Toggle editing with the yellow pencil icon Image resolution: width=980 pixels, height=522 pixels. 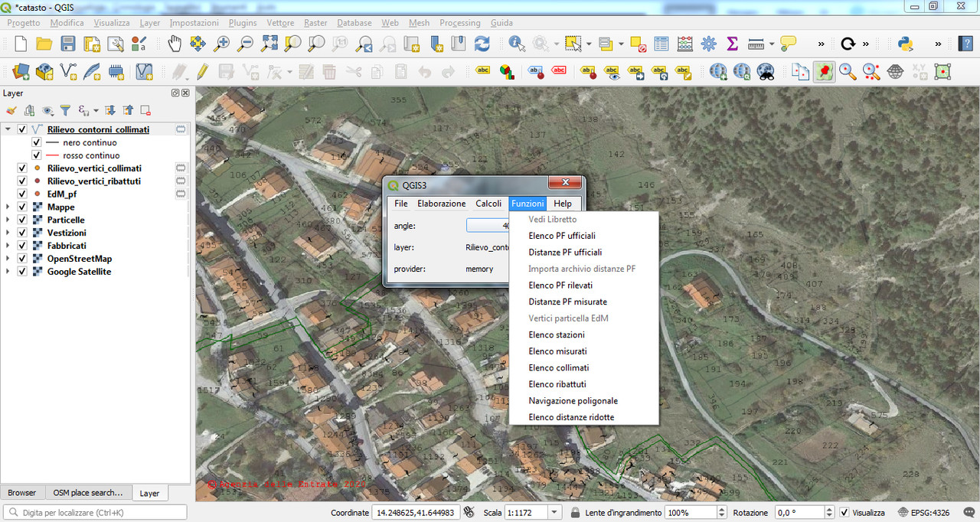coord(202,72)
